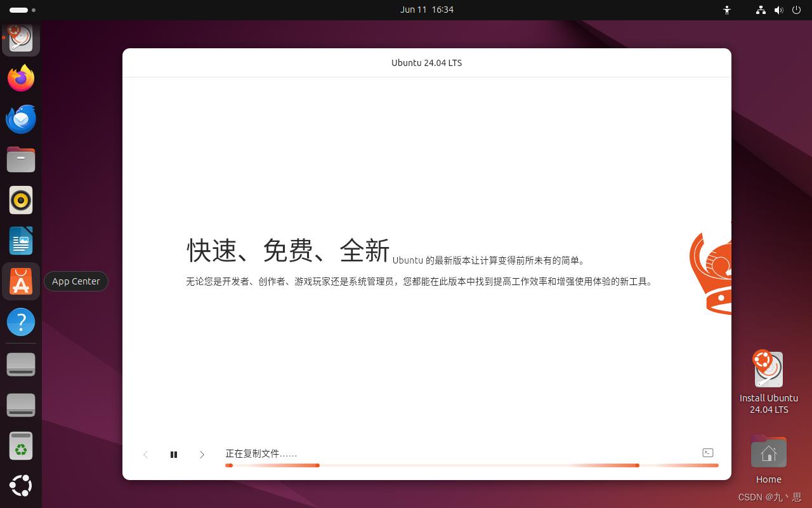
Task: Open the network status icon in top bar
Action: (x=761, y=10)
